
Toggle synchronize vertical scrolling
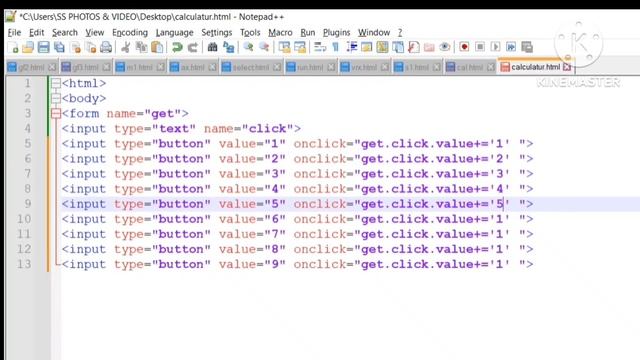click(x=284, y=47)
